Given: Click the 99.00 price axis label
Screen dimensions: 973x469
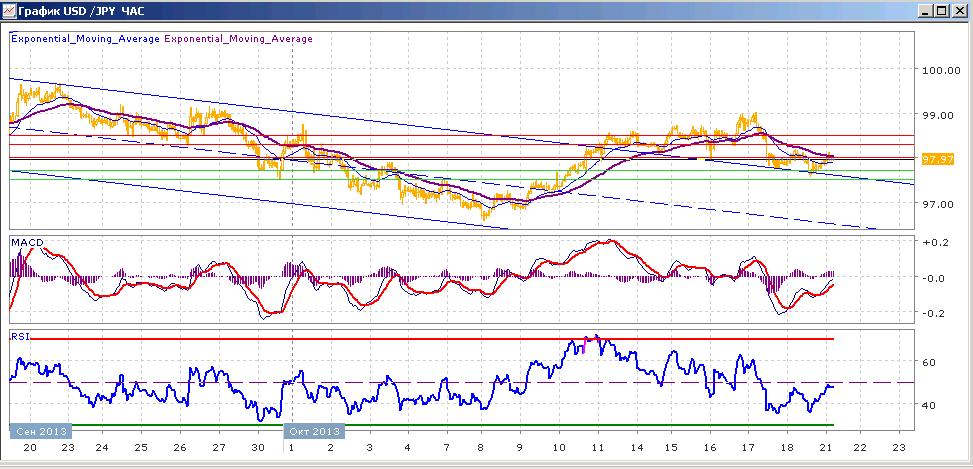Looking at the screenshot, I should pyautogui.click(x=938, y=115).
